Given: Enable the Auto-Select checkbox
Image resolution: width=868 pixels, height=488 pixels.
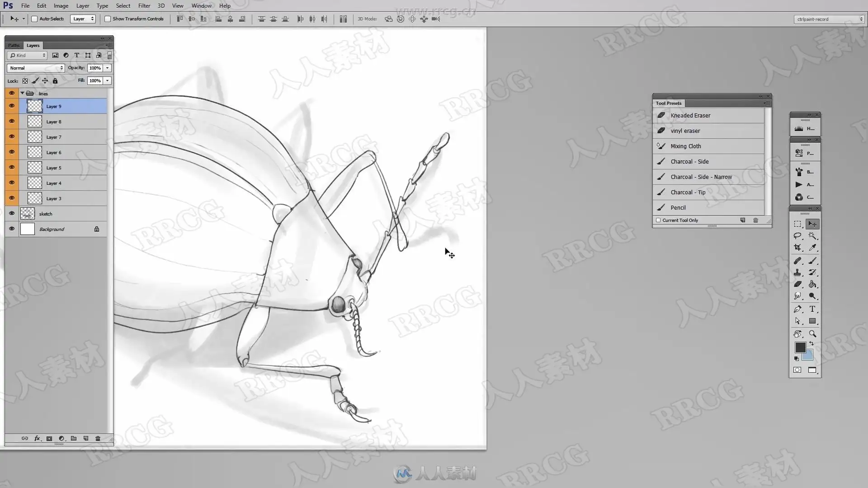Looking at the screenshot, I should (34, 19).
